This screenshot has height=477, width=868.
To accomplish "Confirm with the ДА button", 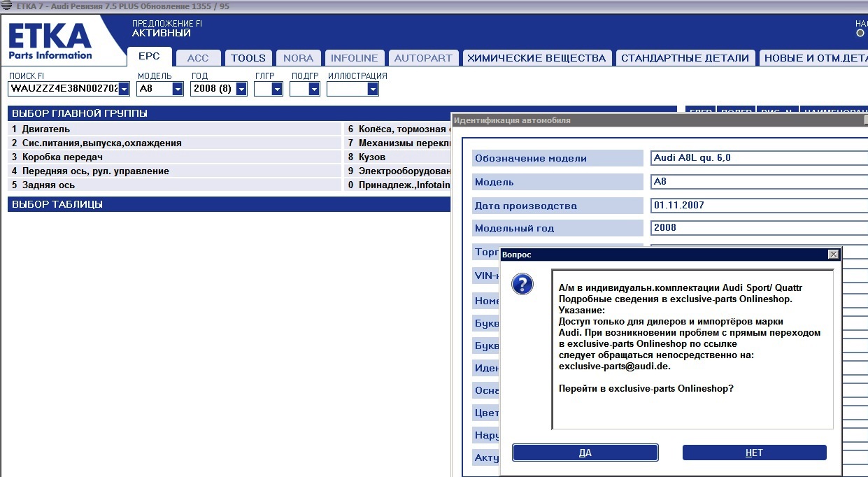I will pyautogui.click(x=585, y=453).
